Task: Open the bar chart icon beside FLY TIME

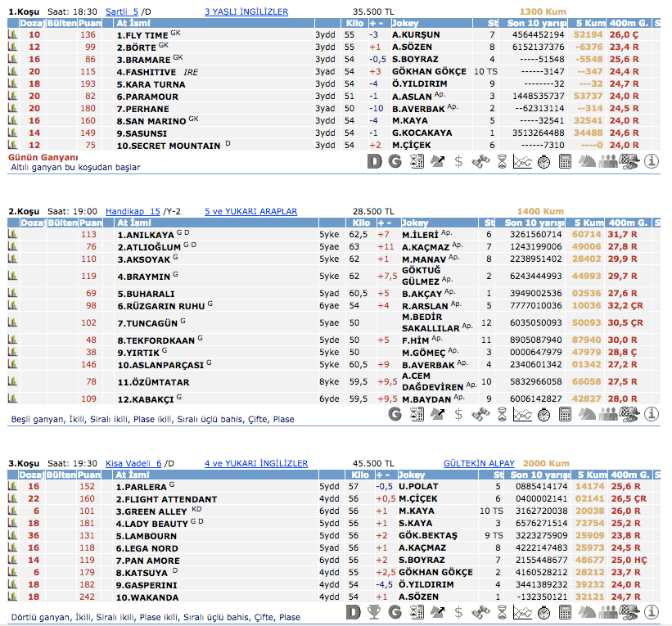Action: [x=12, y=35]
